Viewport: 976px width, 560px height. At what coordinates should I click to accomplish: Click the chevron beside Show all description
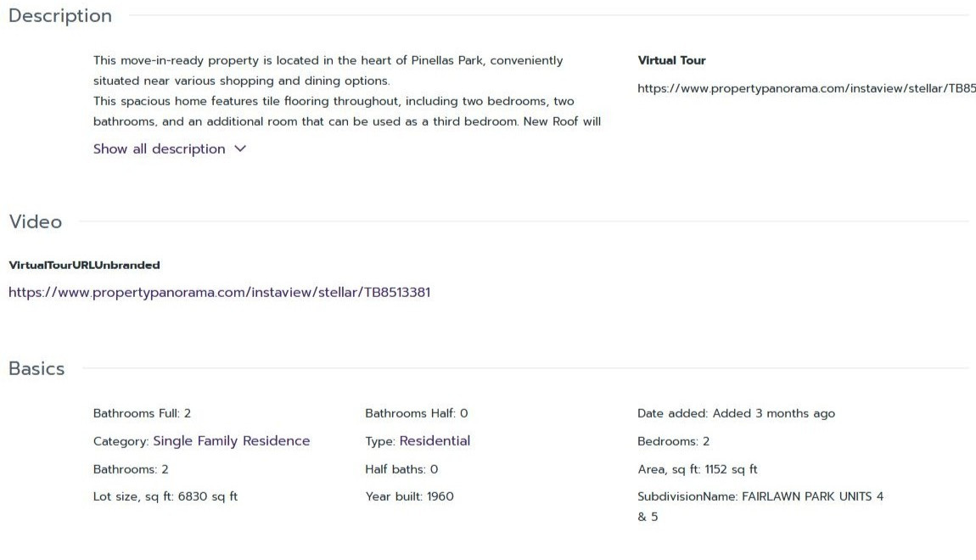tap(240, 148)
